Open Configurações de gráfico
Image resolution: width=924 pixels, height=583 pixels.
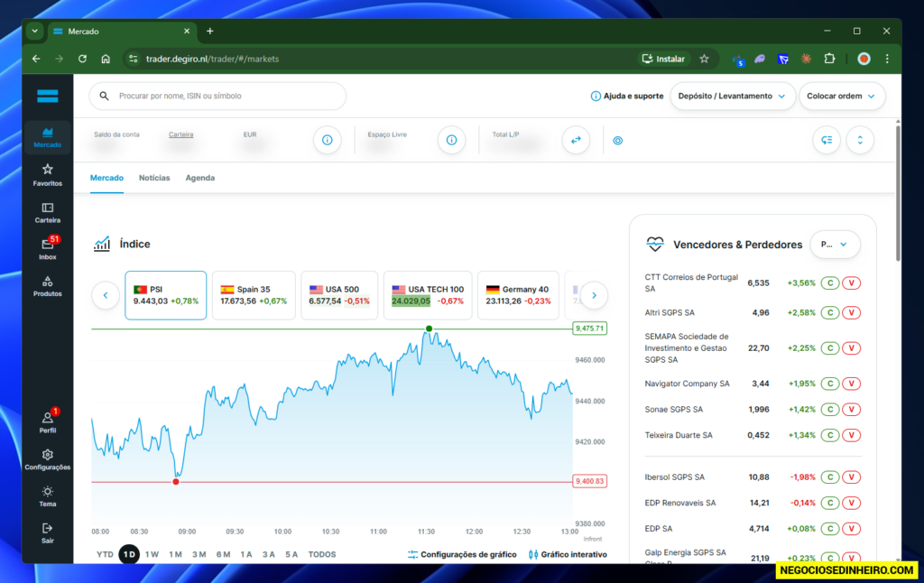(x=462, y=555)
